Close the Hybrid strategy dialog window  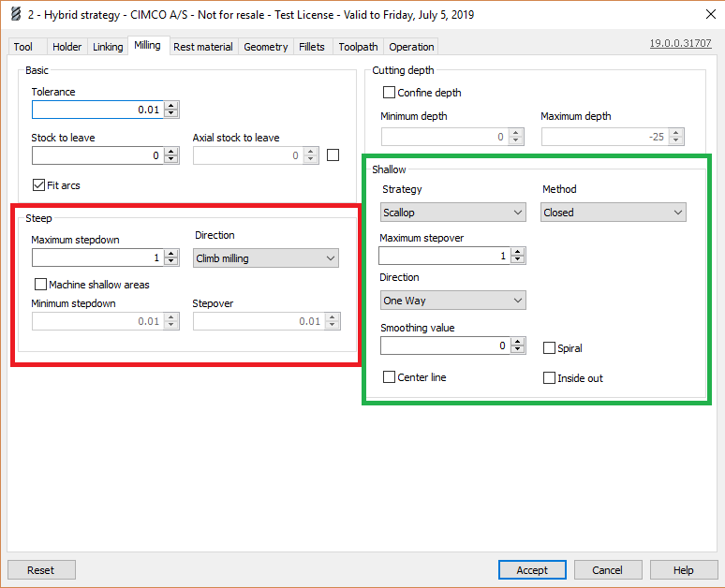(x=711, y=14)
